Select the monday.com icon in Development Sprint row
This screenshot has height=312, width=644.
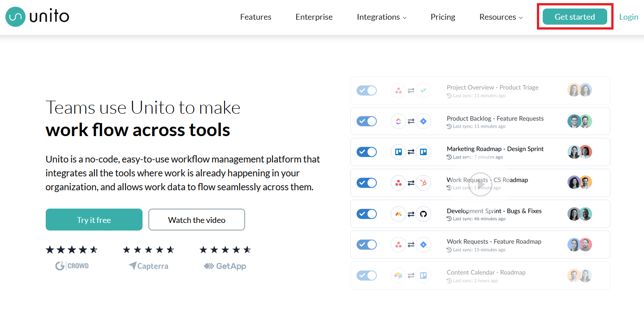click(398, 214)
